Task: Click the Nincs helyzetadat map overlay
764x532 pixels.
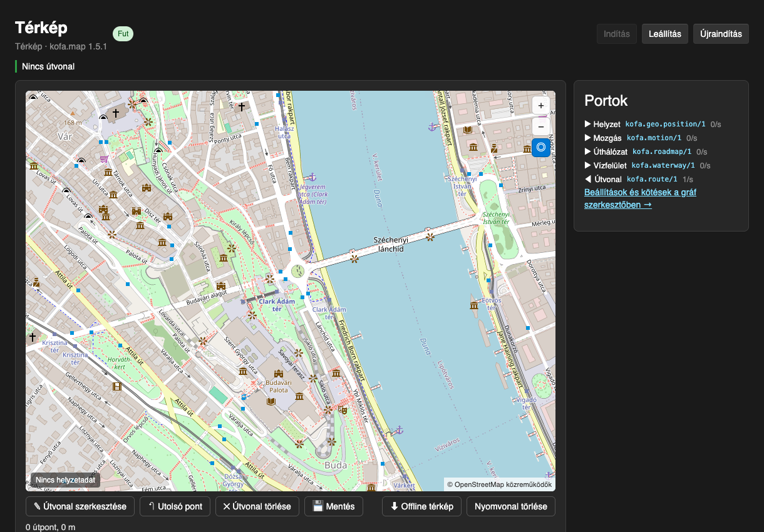Action: 65,481
